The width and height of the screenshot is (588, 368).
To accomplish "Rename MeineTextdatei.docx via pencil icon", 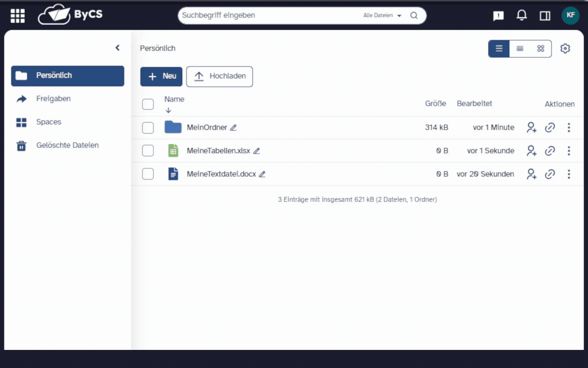I will pos(262,174).
